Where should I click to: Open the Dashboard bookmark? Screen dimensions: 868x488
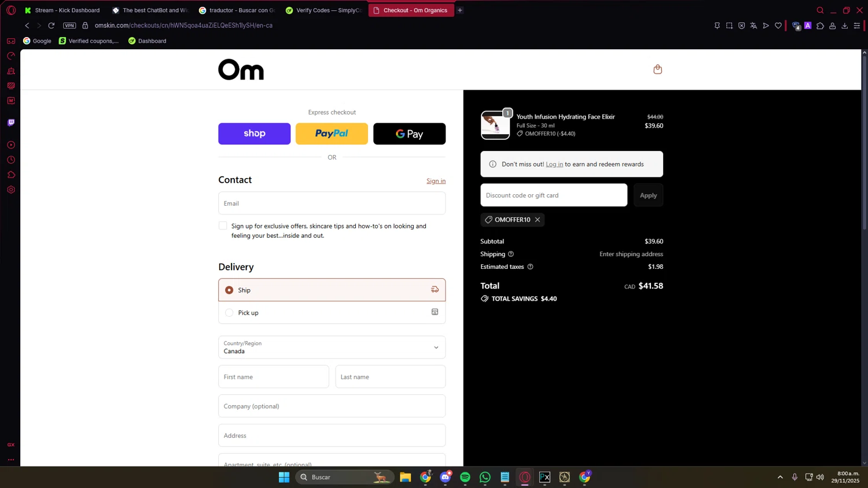[x=147, y=41]
